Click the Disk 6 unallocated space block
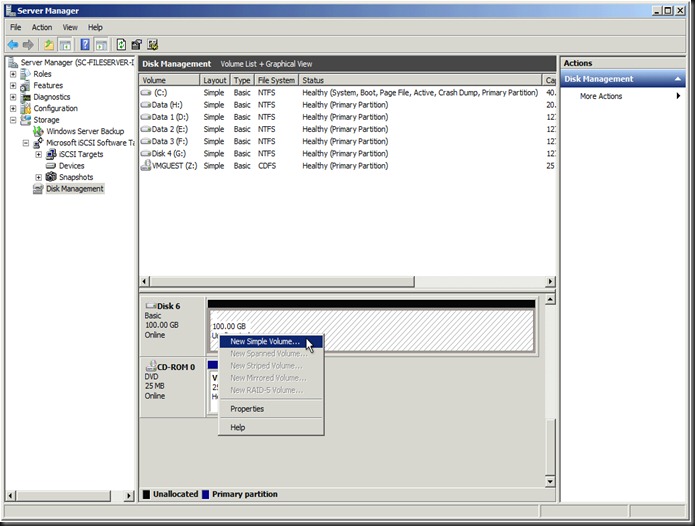The width and height of the screenshot is (695, 526). click(420, 328)
